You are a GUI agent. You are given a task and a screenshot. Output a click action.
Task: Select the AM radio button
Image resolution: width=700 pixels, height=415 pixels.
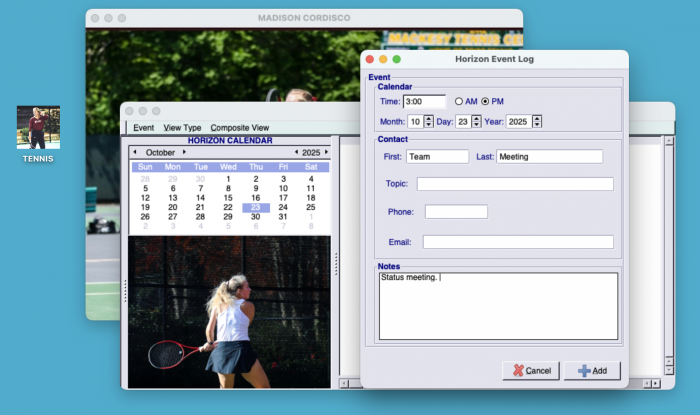[459, 101]
